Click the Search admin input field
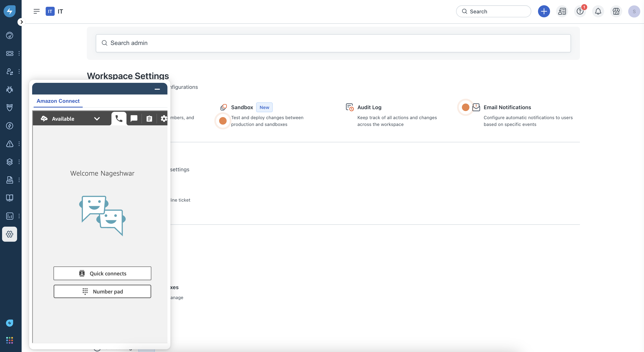 (333, 43)
